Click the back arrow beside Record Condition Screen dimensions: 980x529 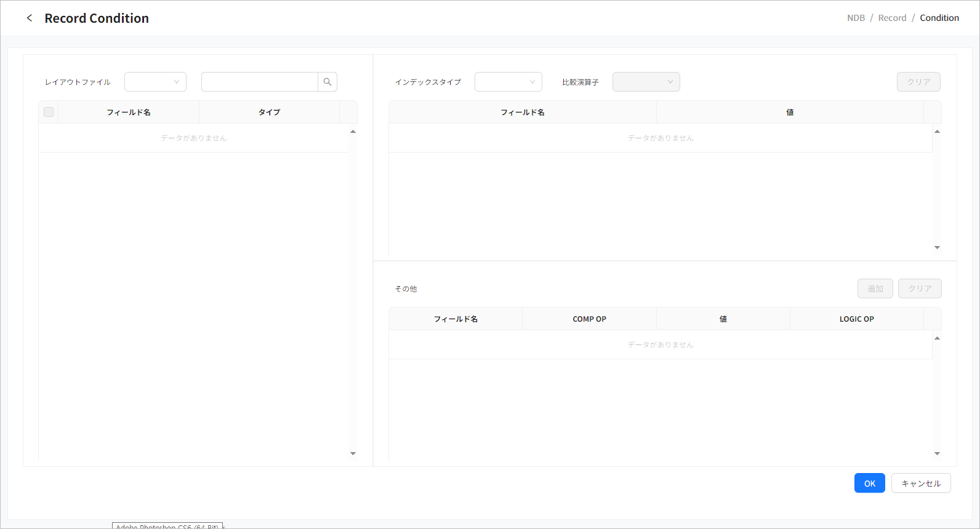[30, 18]
